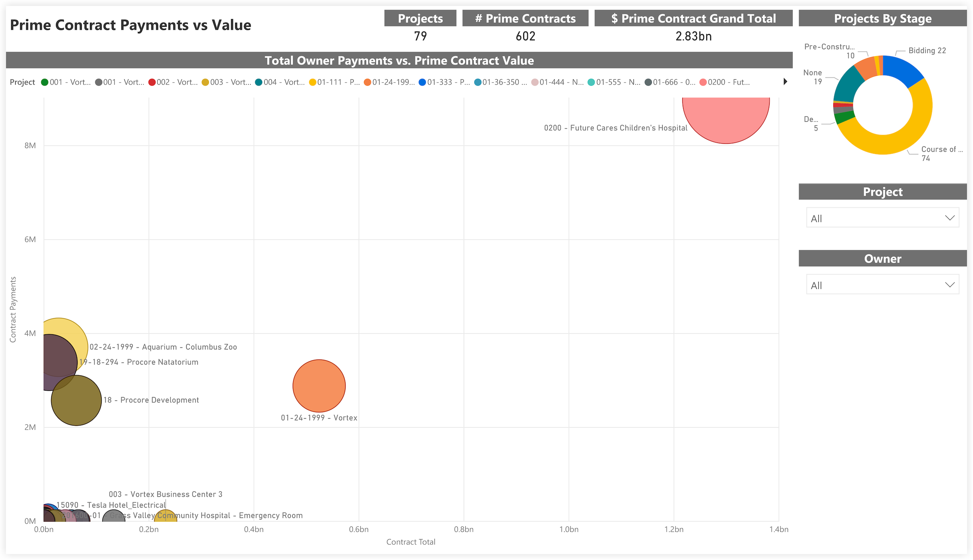Click the Projects card value 79
The image size is (973, 560).
[x=420, y=36]
